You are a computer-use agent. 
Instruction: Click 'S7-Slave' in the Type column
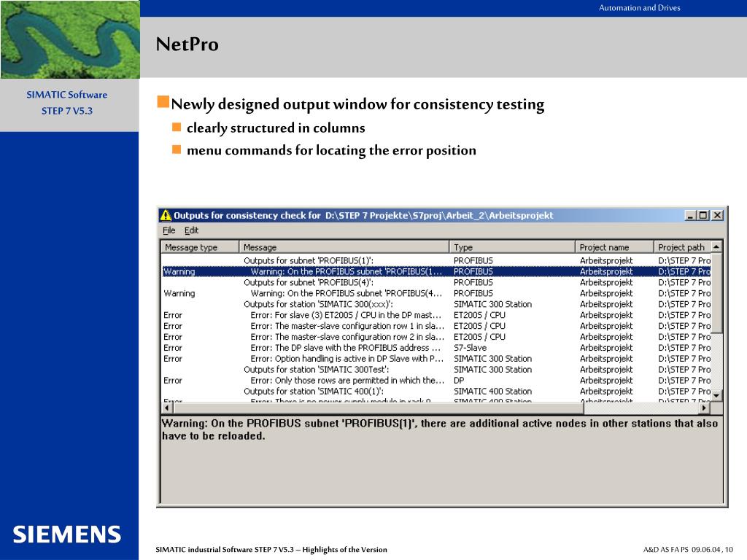[470, 348]
